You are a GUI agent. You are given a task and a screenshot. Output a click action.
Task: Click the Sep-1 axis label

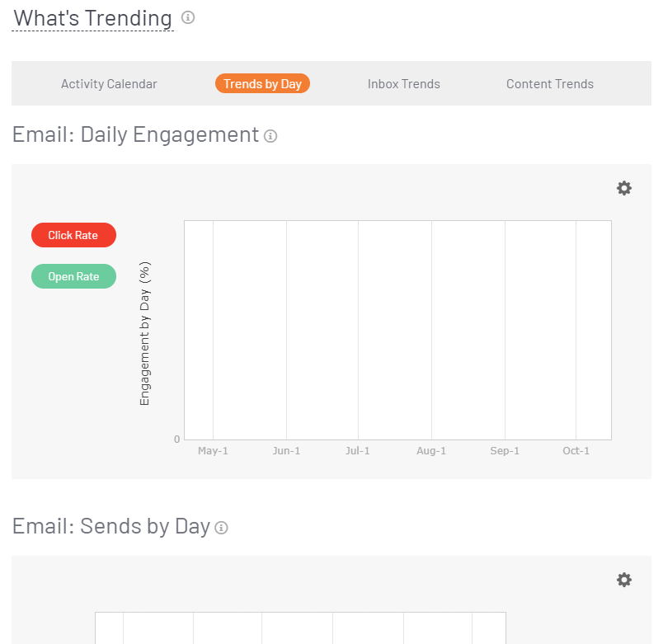pos(505,451)
